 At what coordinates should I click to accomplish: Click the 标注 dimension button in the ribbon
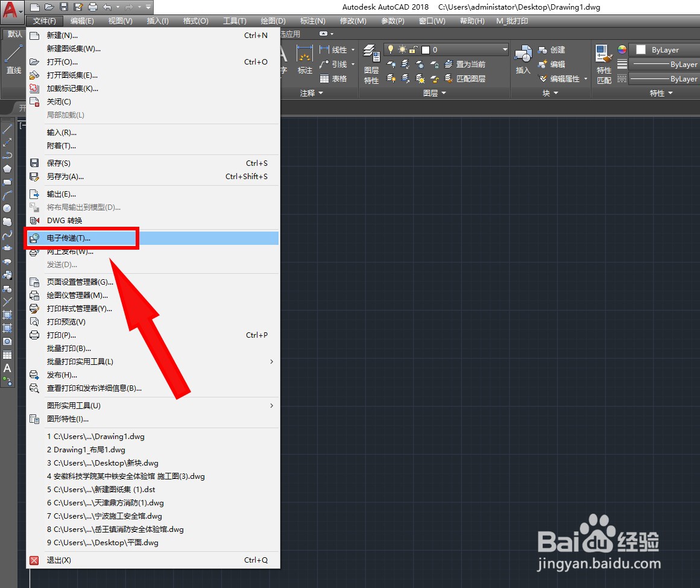[x=305, y=59]
